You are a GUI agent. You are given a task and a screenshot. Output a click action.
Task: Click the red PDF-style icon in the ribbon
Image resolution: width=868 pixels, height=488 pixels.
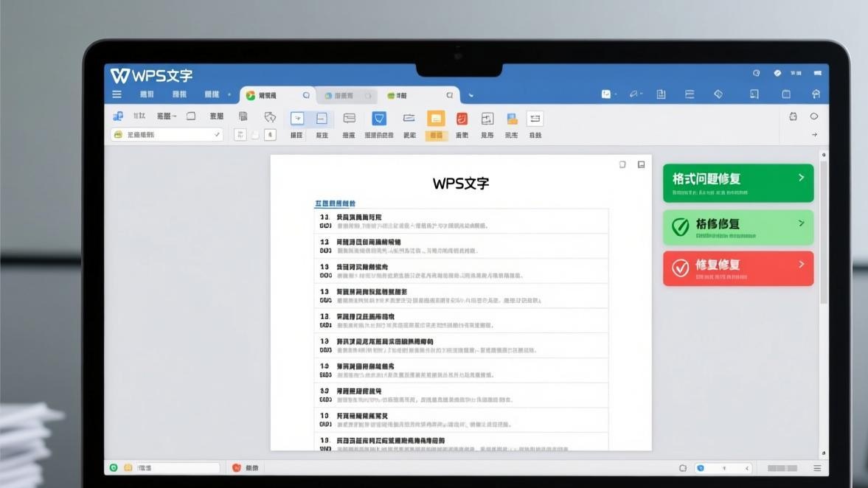pyautogui.click(x=462, y=119)
